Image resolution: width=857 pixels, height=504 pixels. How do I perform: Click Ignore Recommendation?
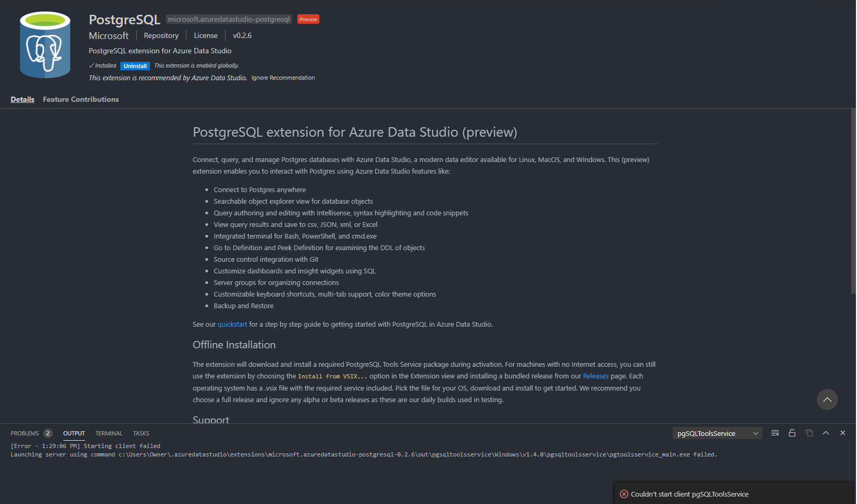point(283,78)
